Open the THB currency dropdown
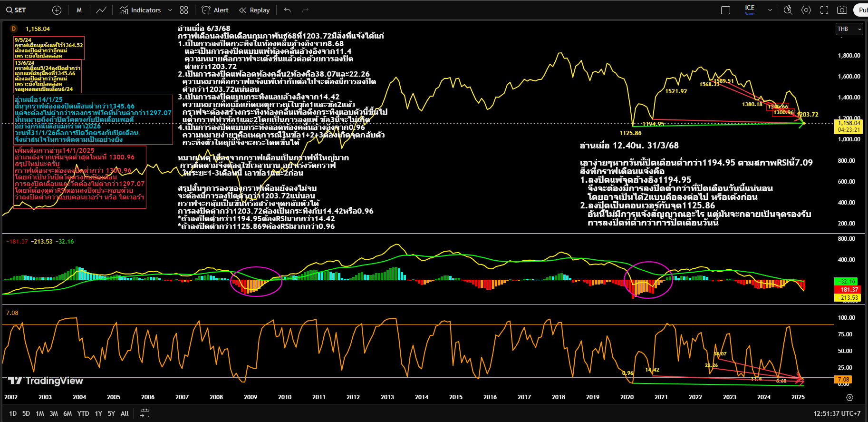868x422 pixels. click(x=849, y=29)
